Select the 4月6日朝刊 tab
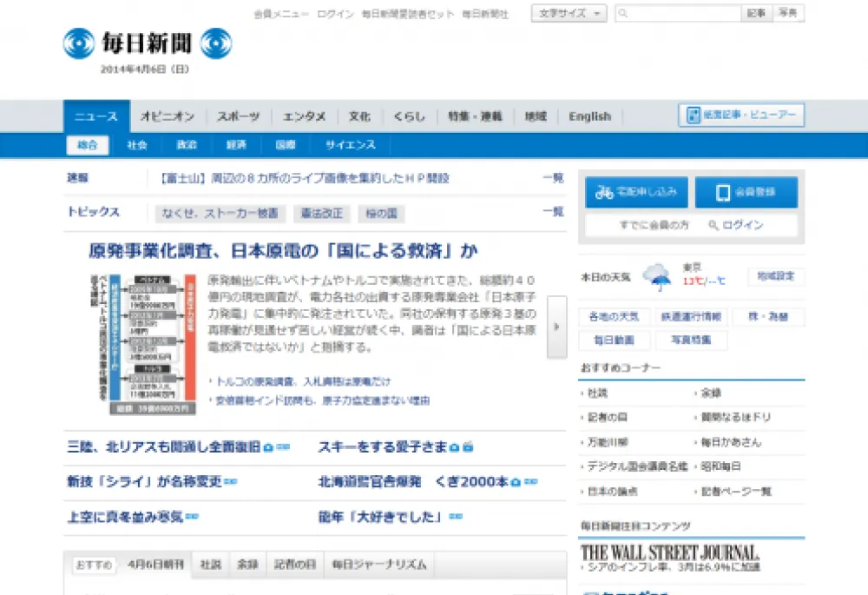868x595 pixels. click(x=155, y=565)
